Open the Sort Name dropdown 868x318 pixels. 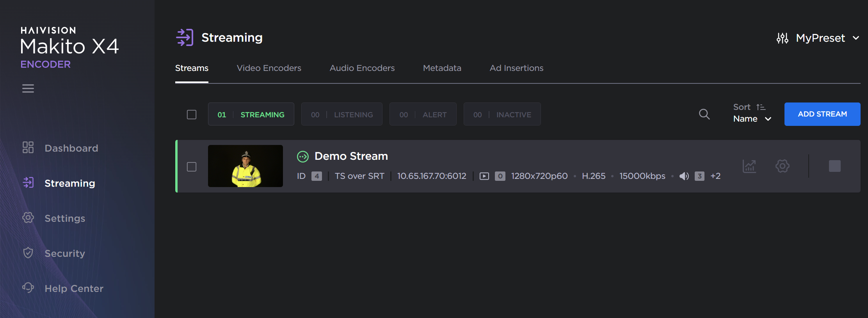click(x=752, y=119)
